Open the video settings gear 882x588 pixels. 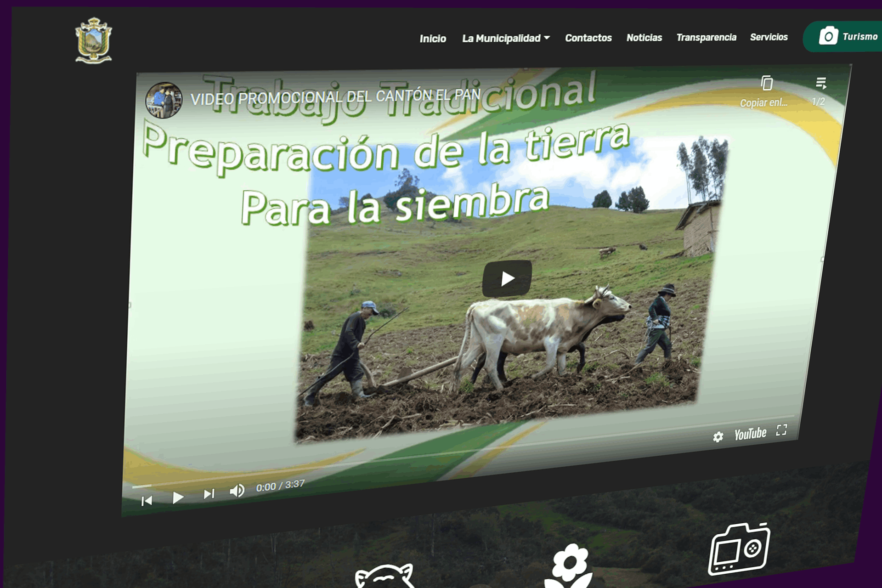pos(718,436)
